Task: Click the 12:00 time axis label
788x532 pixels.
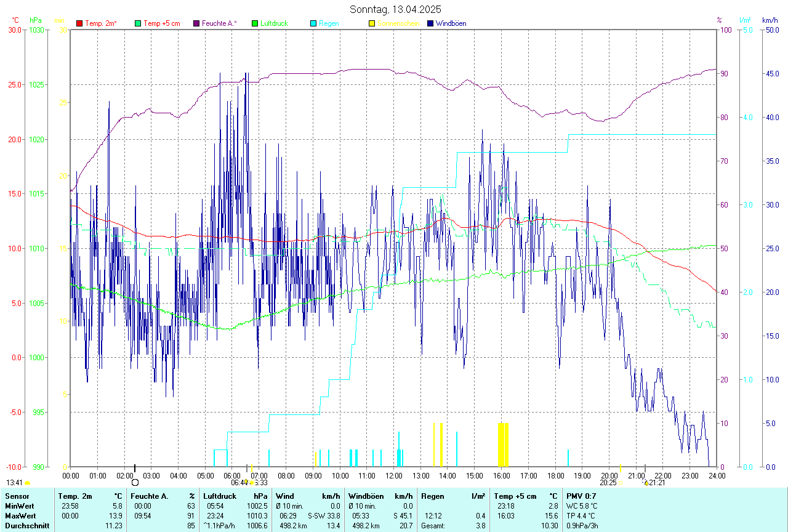Action: pos(393,475)
